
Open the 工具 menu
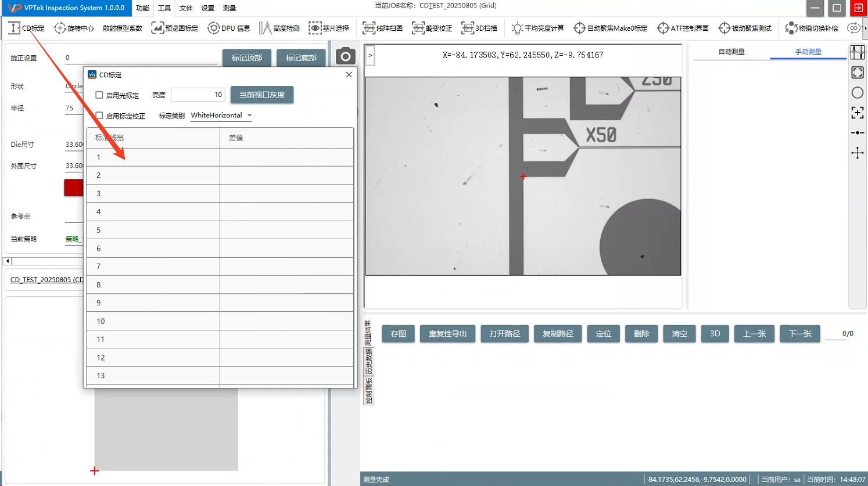click(x=164, y=8)
